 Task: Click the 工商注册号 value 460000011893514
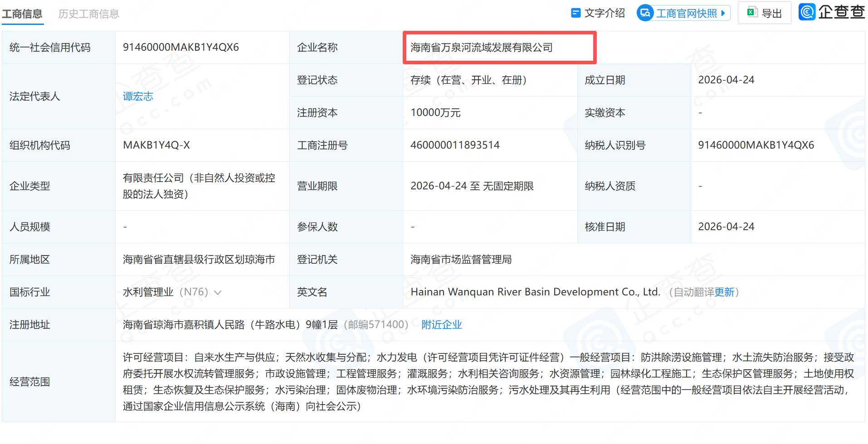(x=455, y=145)
